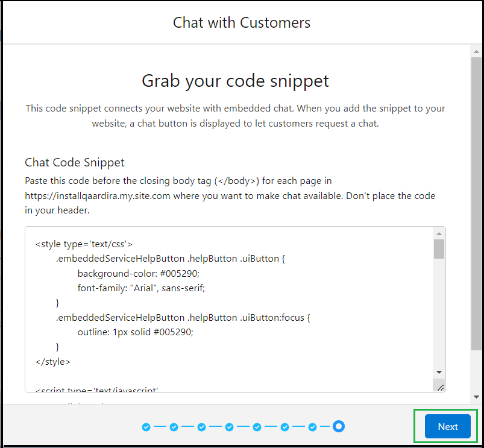Select the first completed step checkmark
The height and width of the screenshot is (448, 484).
pyautogui.click(x=146, y=426)
